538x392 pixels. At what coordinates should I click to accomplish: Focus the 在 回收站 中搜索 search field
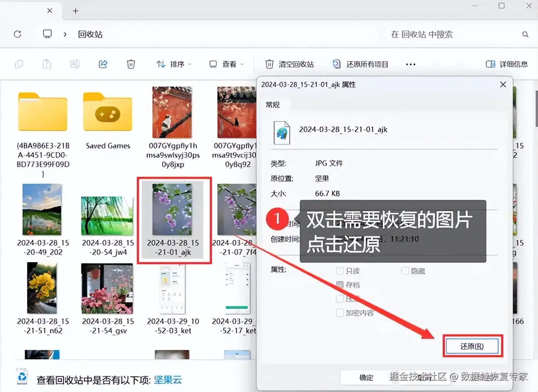(422, 34)
